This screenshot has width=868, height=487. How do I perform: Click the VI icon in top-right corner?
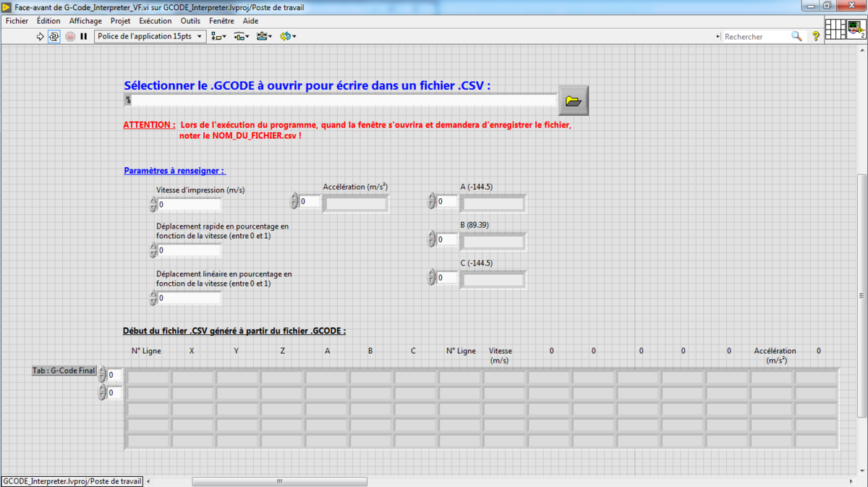[x=856, y=30]
